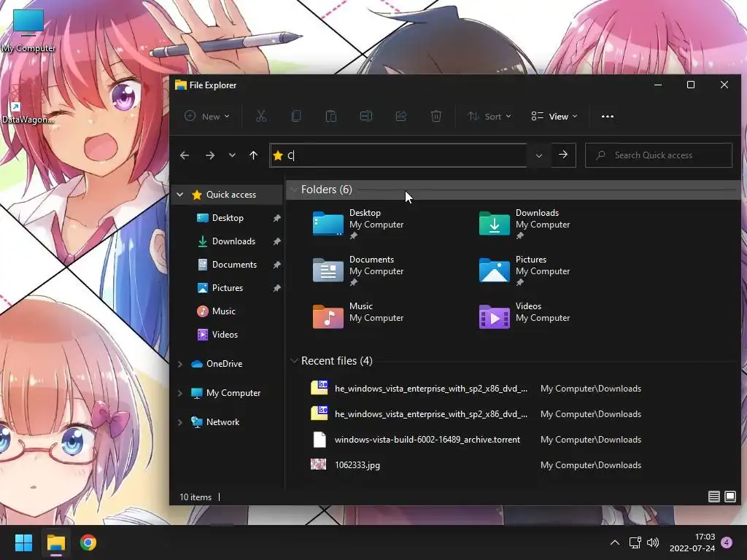The width and height of the screenshot is (747, 560).
Task: Expand the OneDrive tree node
Action: click(x=179, y=364)
